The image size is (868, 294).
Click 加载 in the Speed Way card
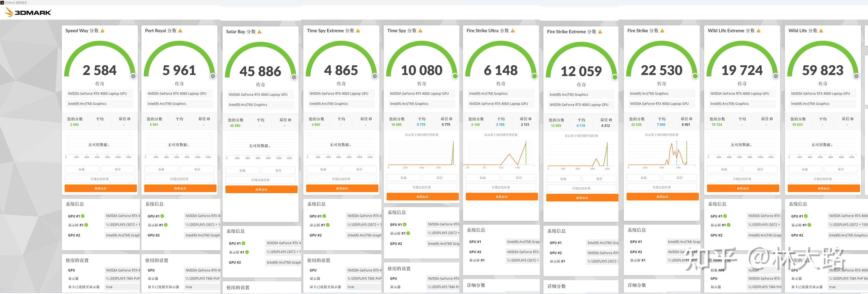coord(82,170)
